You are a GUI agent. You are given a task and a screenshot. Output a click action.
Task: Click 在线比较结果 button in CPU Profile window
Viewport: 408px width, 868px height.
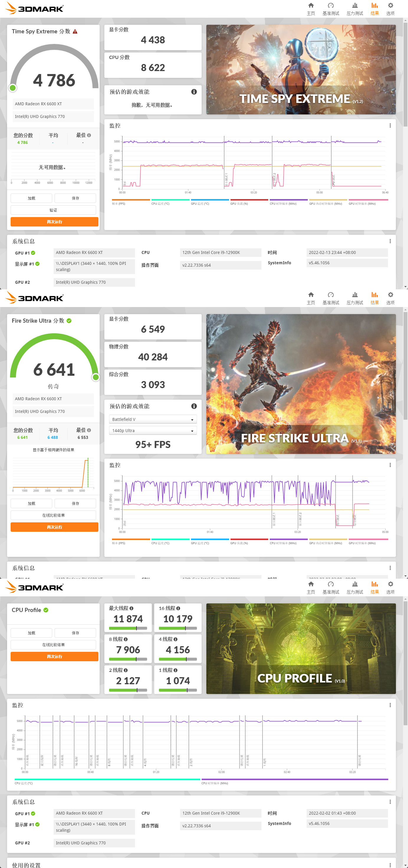(x=53, y=645)
